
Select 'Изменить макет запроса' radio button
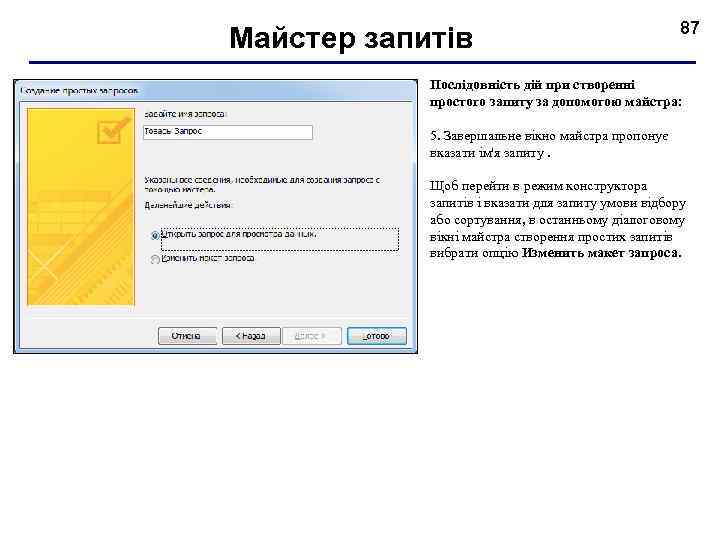click(x=155, y=259)
